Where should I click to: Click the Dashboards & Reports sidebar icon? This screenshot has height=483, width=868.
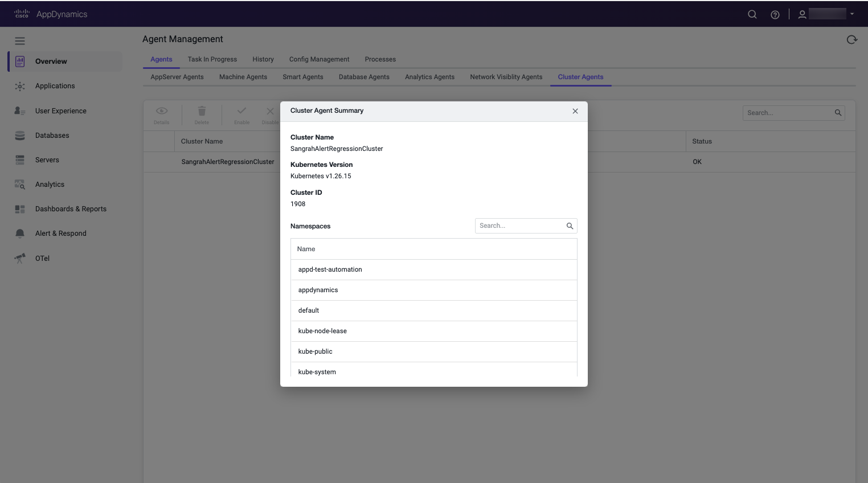click(20, 209)
